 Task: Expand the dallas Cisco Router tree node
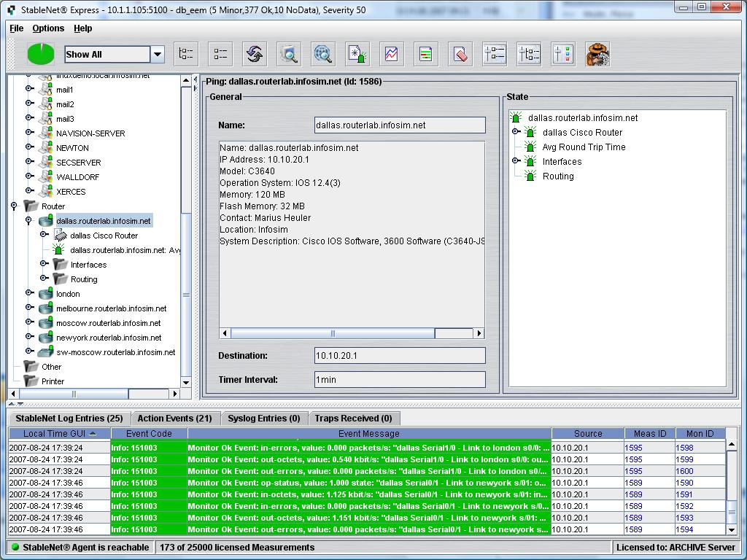pyautogui.click(x=43, y=235)
